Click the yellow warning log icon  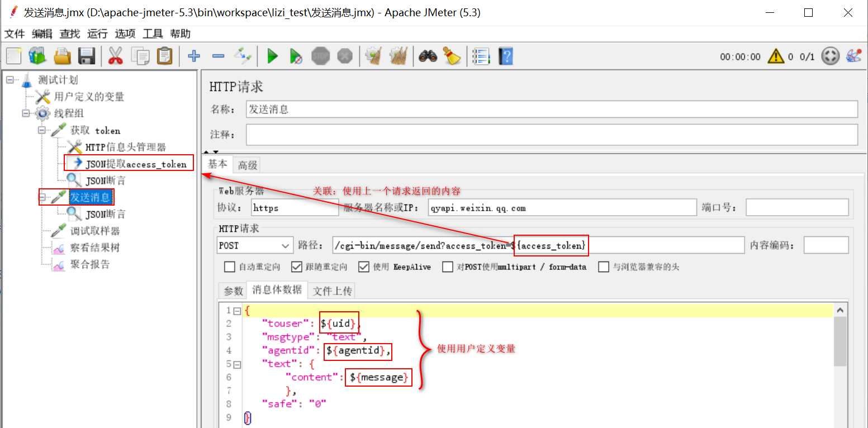[x=776, y=56]
